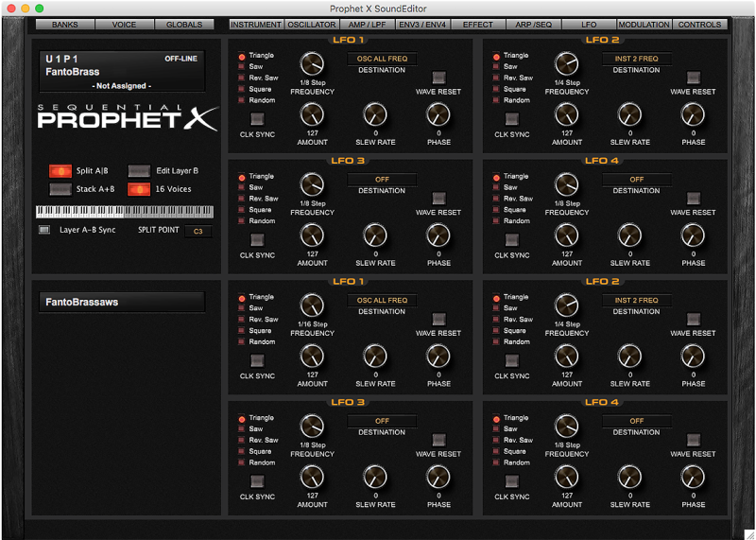Click Frequency knob in top LFO 1
Viewport: 756px width, 540px height.
point(312,64)
